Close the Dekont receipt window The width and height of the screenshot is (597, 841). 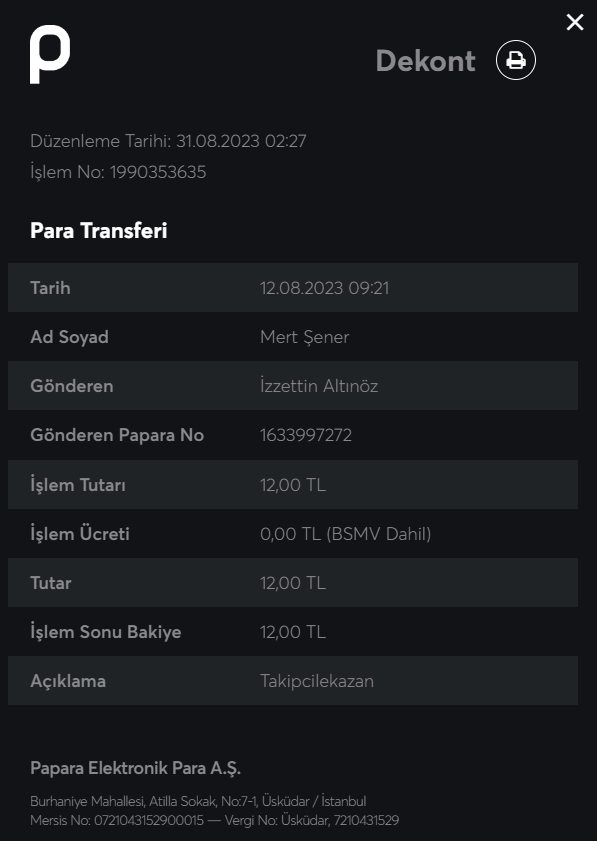pos(574,22)
